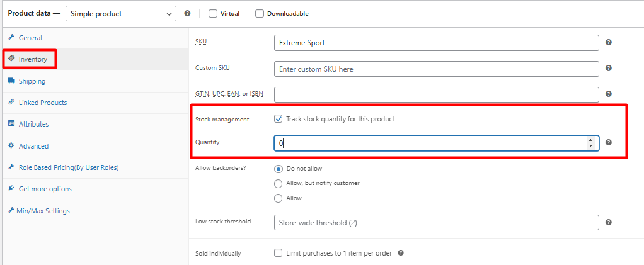Click help icon beside Low stock threshold

(x=609, y=222)
